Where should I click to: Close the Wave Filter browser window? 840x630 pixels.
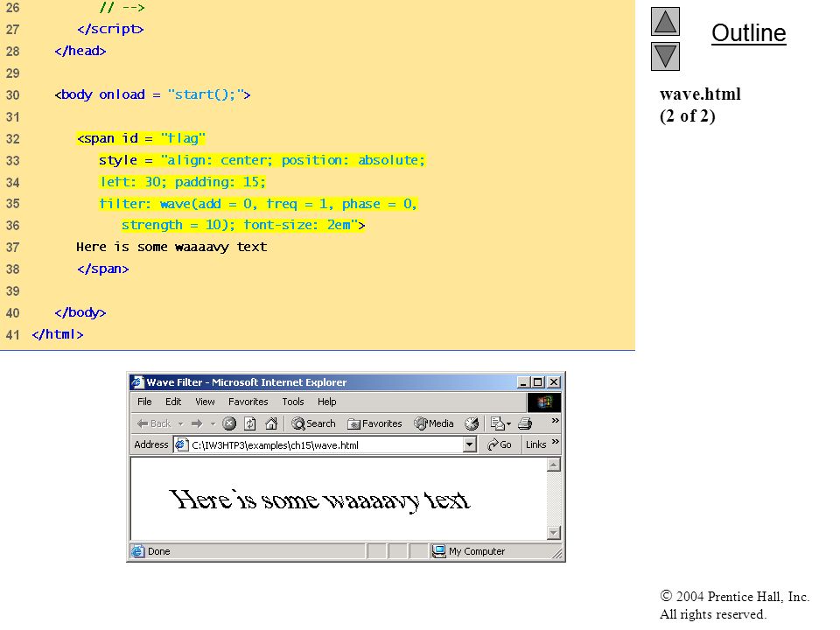pos(554,382)
